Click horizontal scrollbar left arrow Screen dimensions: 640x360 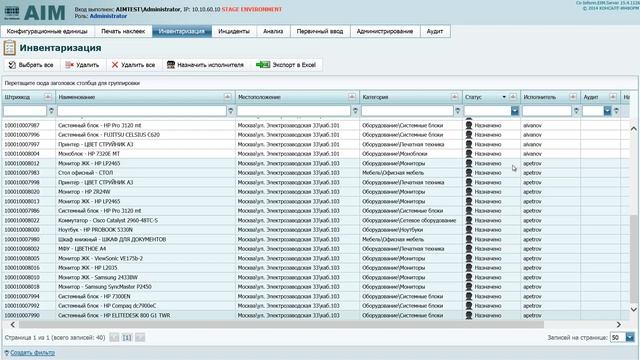point(13,324)
